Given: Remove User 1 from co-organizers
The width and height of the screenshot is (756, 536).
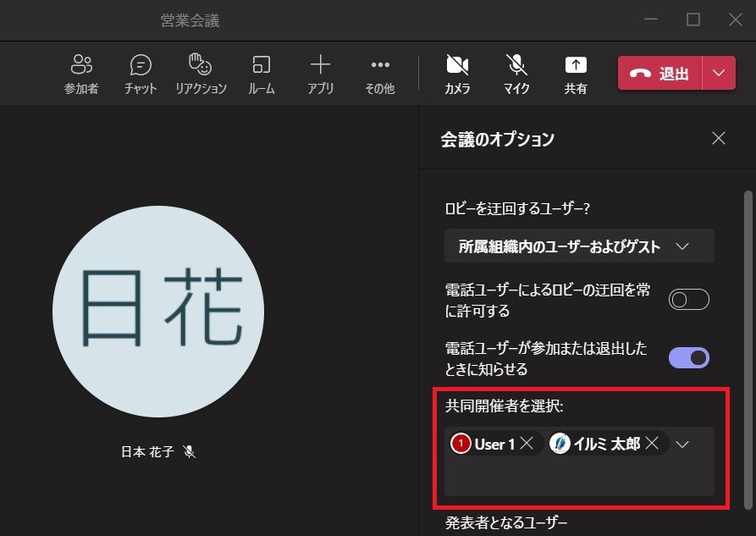Looking at the screenshot, I should (527, 443).
